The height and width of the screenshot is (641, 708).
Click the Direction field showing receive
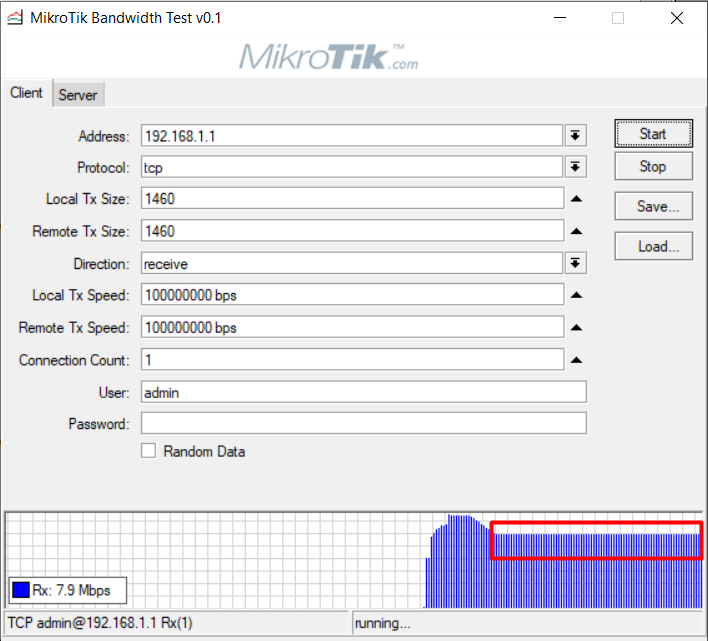pyautogui.click(x=352, y=263)
